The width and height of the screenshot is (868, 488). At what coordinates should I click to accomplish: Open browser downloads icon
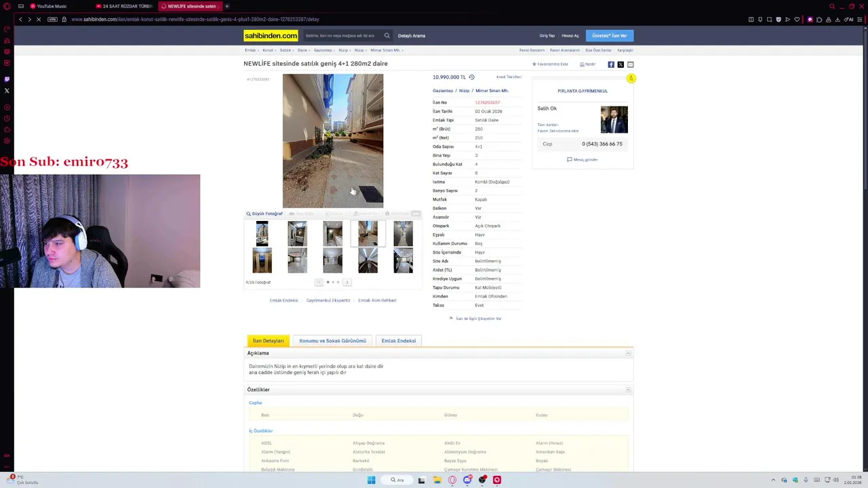pyautogui.click(x=837, y=19)
